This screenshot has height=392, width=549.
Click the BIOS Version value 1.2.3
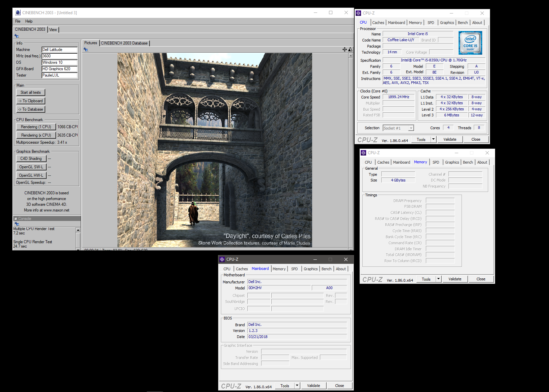297,331
